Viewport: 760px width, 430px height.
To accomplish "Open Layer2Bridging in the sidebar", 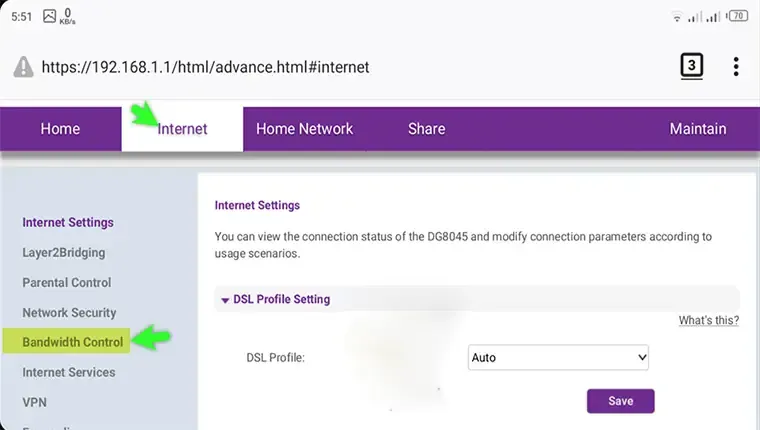I will click(63, 253).
